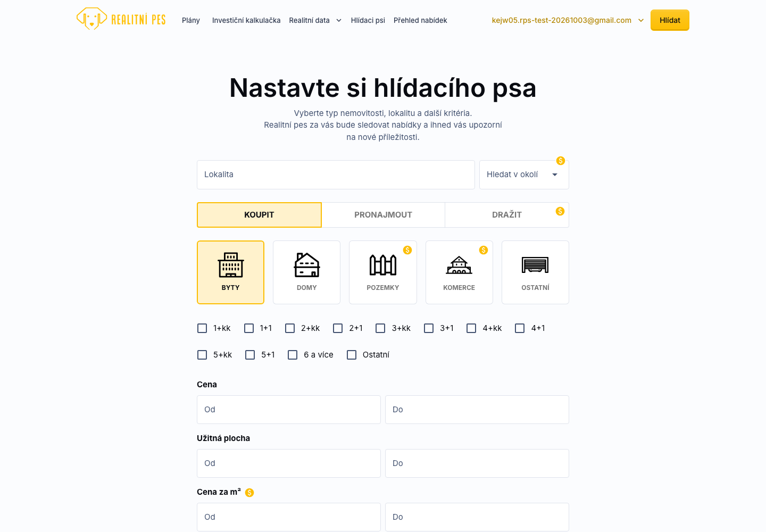766x532 pixels.
Task: Click the Cena Od field
Action: tap(289, 410)
